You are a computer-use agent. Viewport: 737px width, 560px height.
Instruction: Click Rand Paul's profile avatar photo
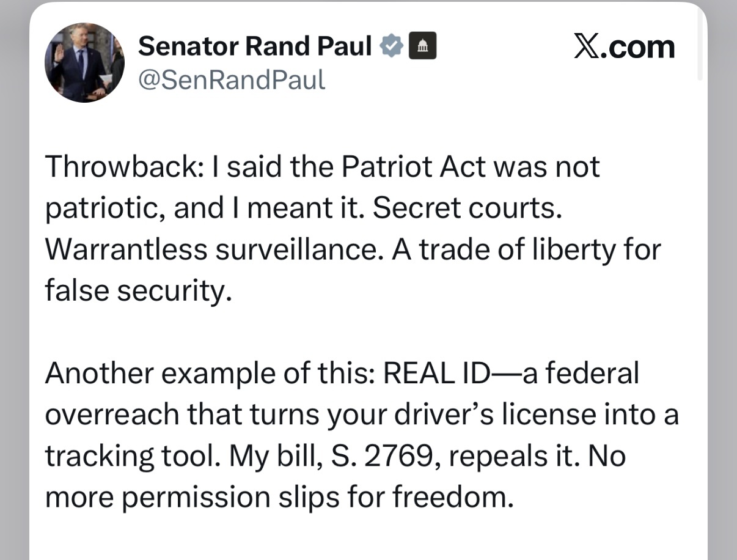coord(84,62)
